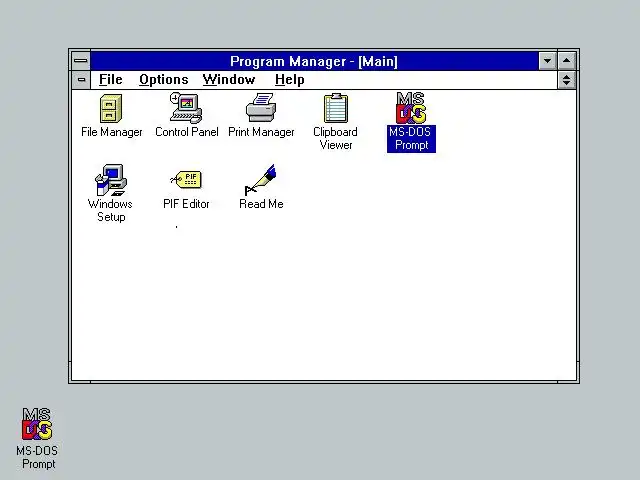Open the File Manager icon
Image resolution: width=640 pixels, height=480 pixels.
111,109
